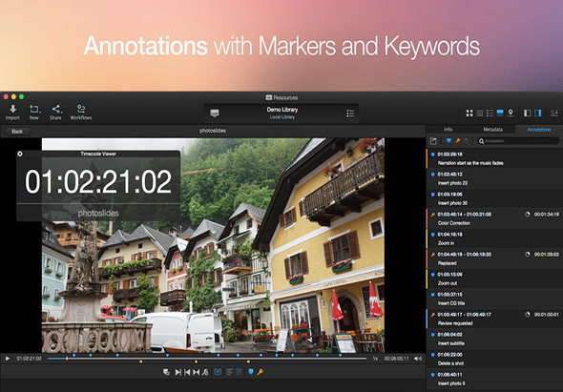Select the 'Replaced' keyword annotation

[x=494, y=258]
